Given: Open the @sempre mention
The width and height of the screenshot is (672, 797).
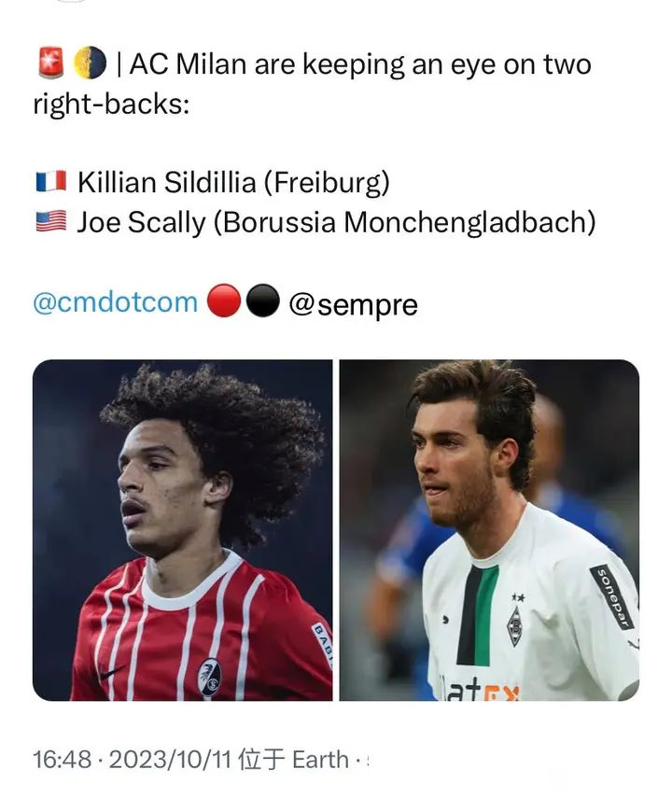Looking at the screenshot, I should 354,304.
